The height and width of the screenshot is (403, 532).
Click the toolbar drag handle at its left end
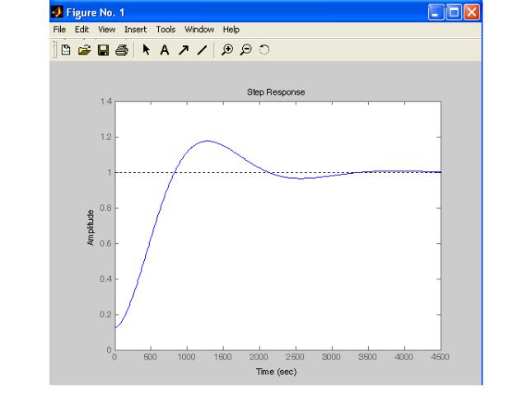54,50
